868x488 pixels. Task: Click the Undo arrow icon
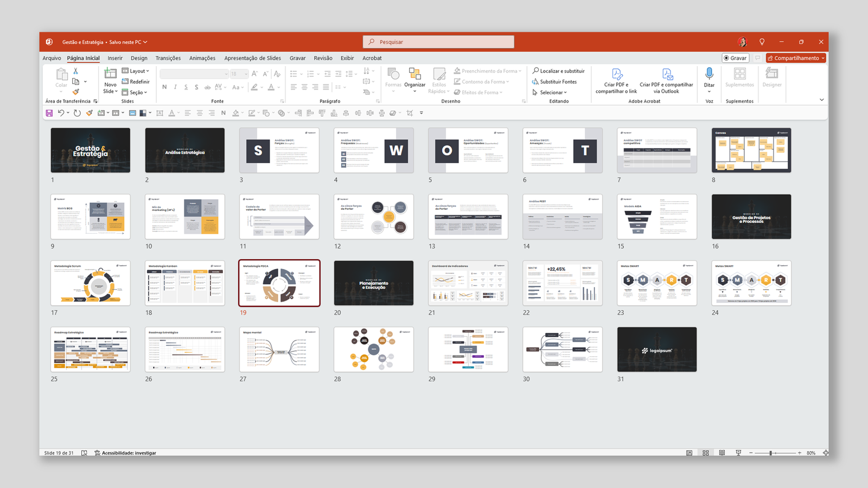click(x=61, y=113)
